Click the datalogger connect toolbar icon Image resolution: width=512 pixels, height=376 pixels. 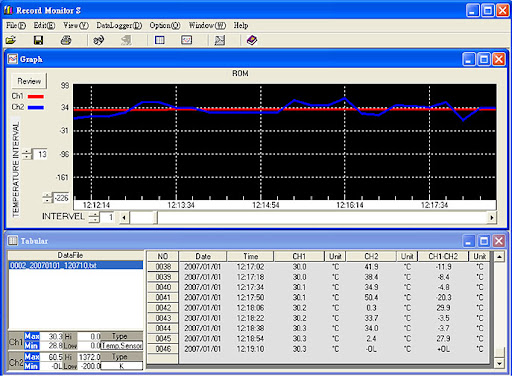click(99, 40)
